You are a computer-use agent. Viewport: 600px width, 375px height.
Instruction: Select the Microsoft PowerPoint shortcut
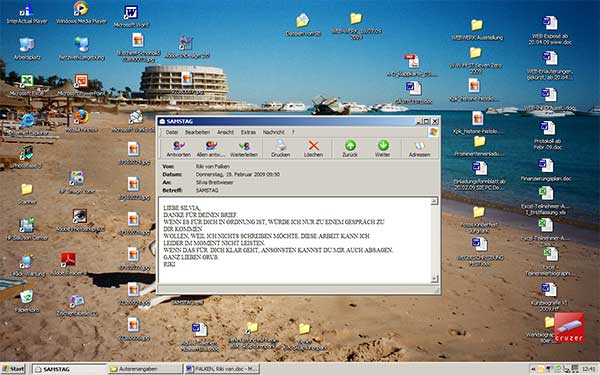[81, 86]
